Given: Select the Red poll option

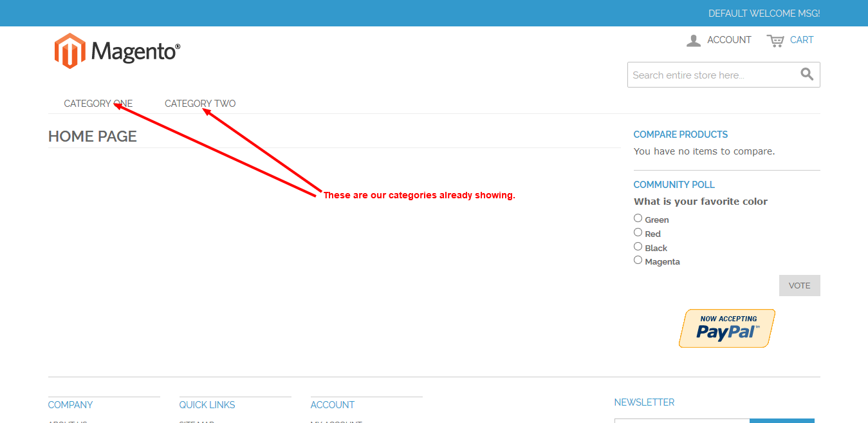Looking at the screenshot, I should pyautogui.click(x=638, y=232).
